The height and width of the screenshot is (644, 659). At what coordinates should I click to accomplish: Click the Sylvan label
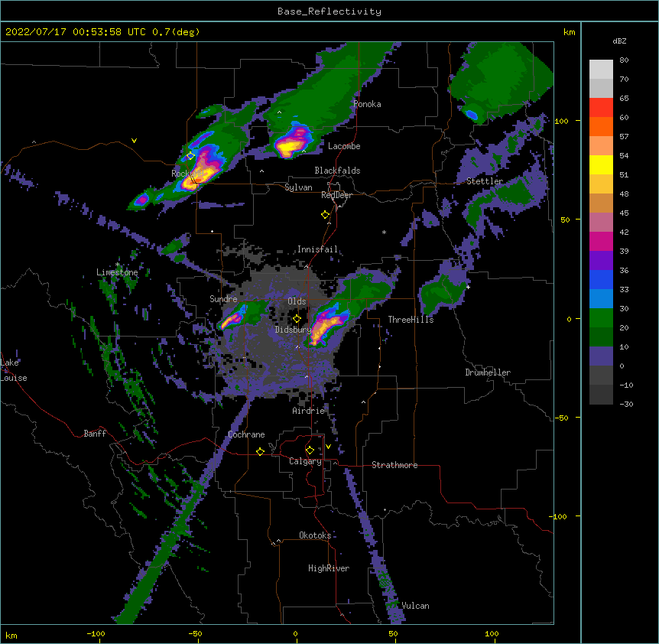(298, 187)
